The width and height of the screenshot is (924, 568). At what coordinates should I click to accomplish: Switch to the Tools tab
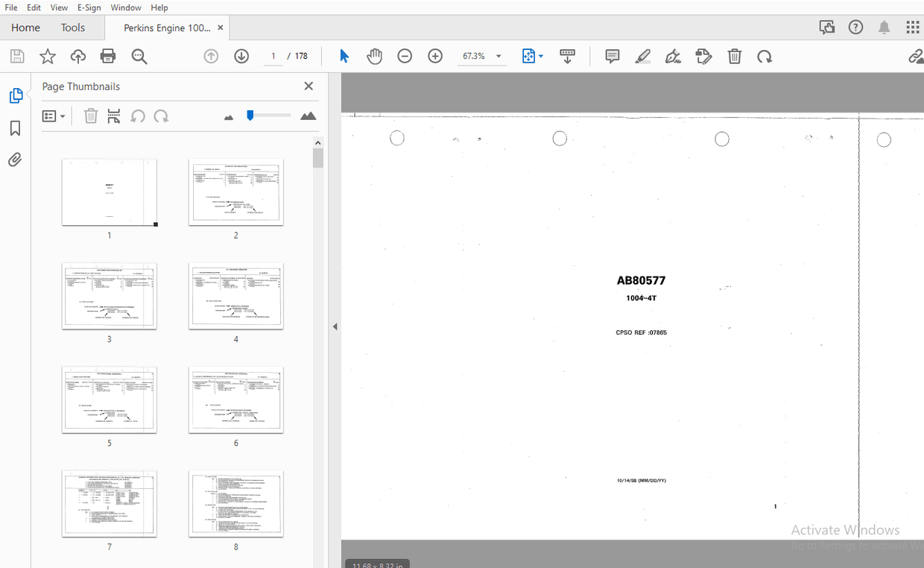click(72, 28)
